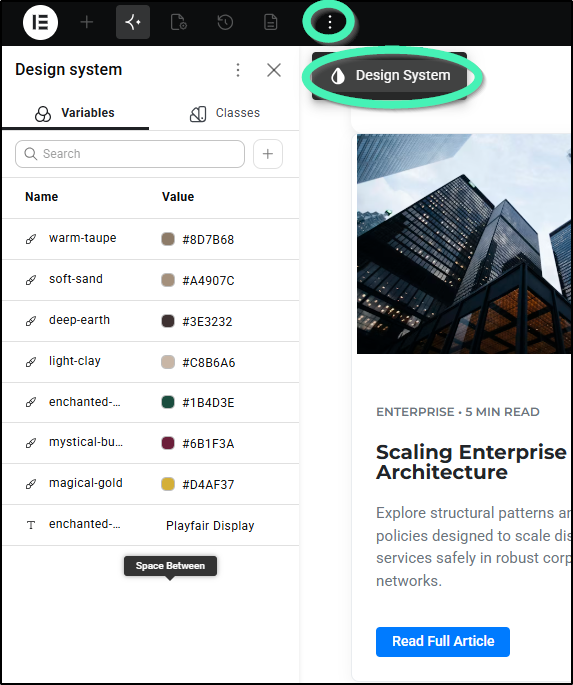Click the Elementor logo icon

pos(40,22)
